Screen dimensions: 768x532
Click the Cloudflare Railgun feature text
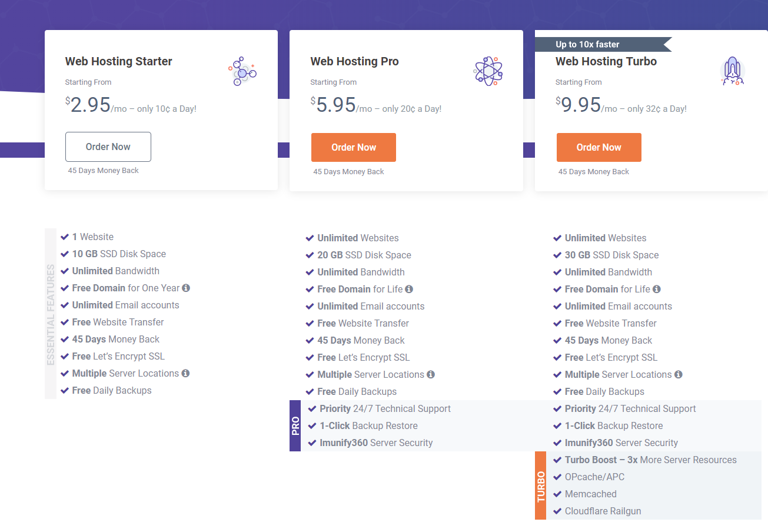coord(603,511)
